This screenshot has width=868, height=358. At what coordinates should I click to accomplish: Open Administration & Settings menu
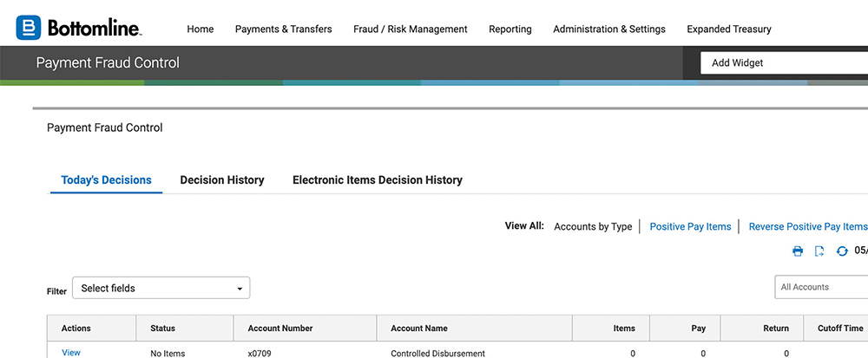point(608,29)
